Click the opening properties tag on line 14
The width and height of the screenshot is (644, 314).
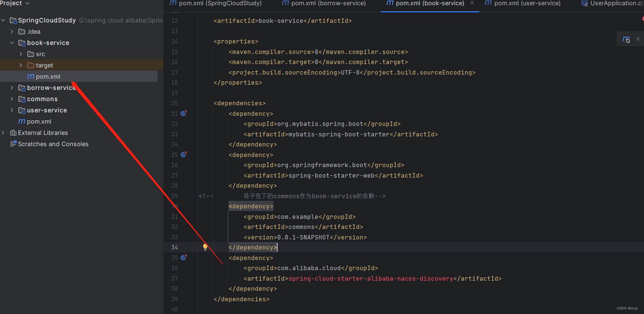pyautogui.click(x=236, y=41)
